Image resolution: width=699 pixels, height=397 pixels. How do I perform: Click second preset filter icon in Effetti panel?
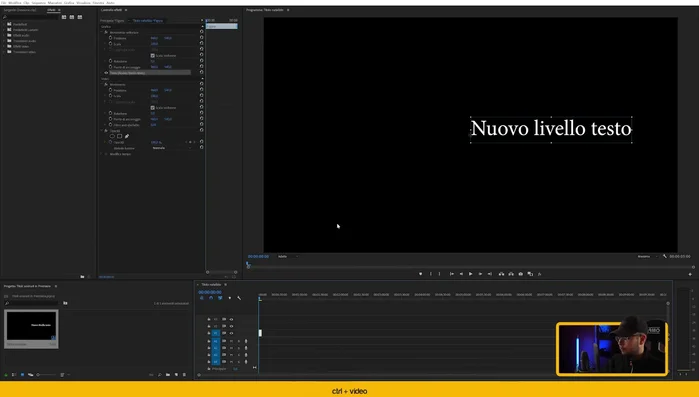(x=72, y=17)
